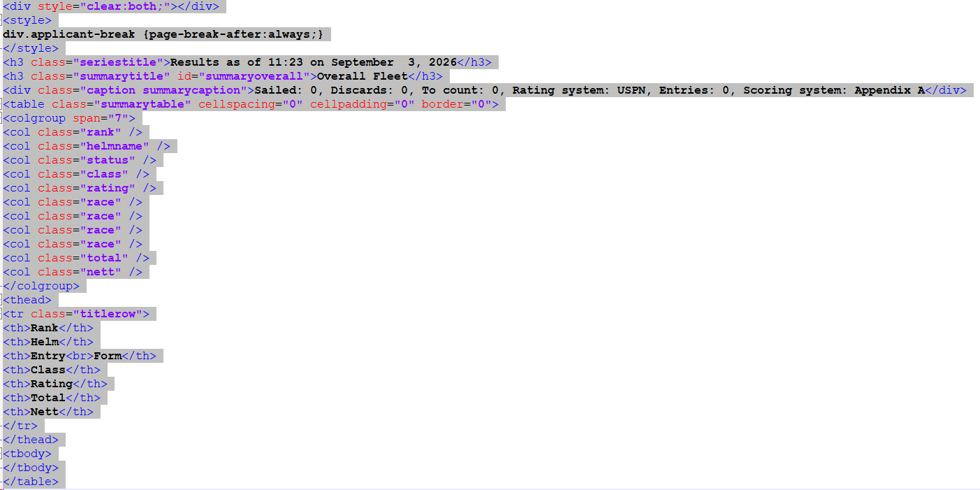
Task: Click the col tag with class "helmname"
Action: 87,146
